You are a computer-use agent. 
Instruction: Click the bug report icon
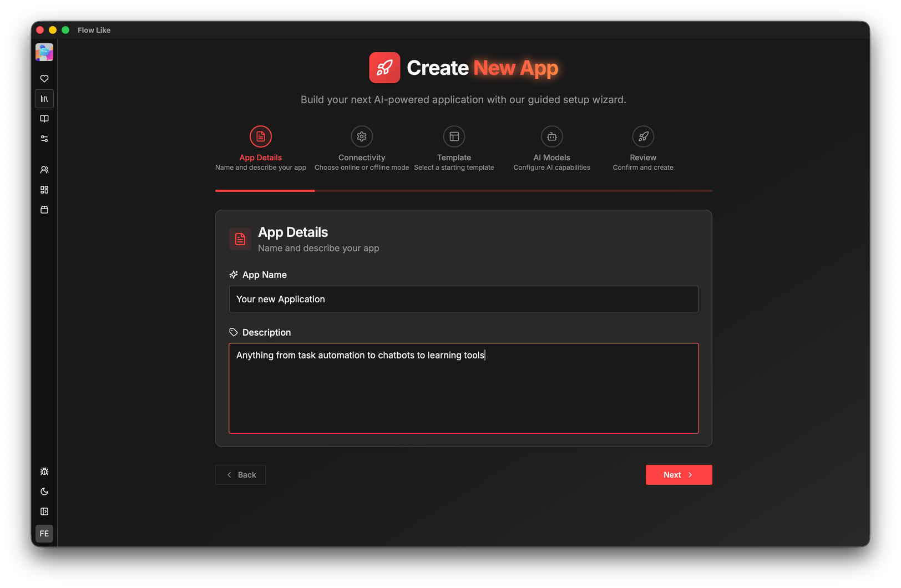point(44,472)
